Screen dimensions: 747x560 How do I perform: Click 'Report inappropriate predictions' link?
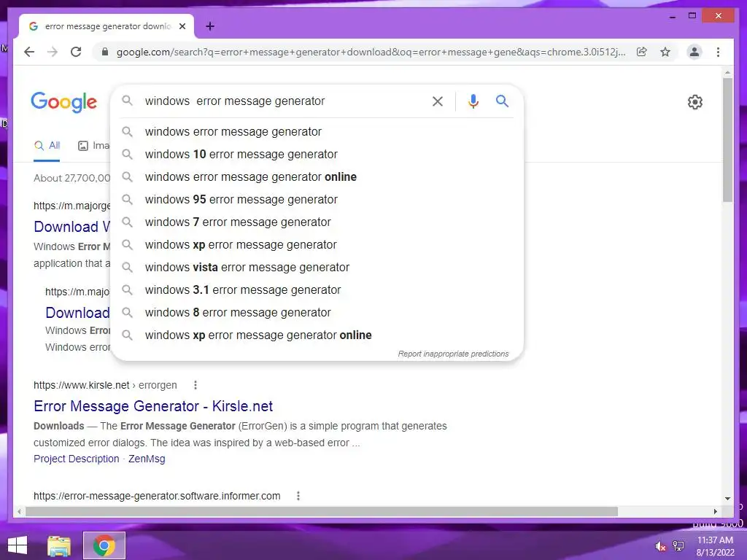click(x=453, y=354)
